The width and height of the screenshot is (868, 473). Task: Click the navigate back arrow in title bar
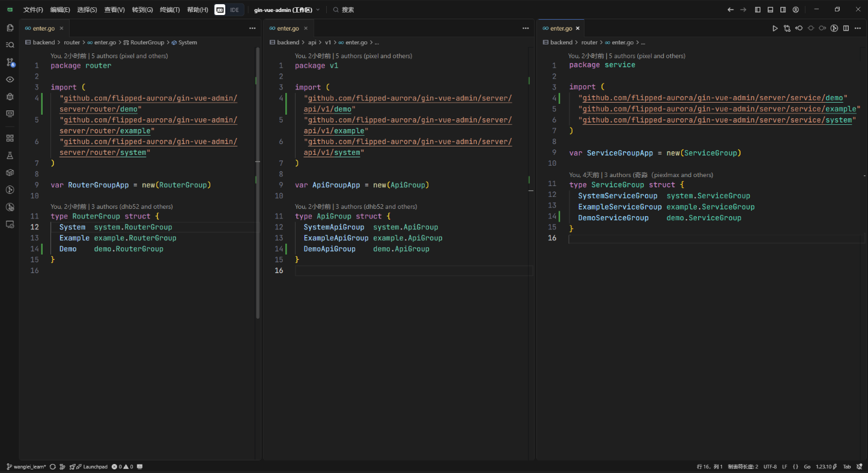click(730, 10)
